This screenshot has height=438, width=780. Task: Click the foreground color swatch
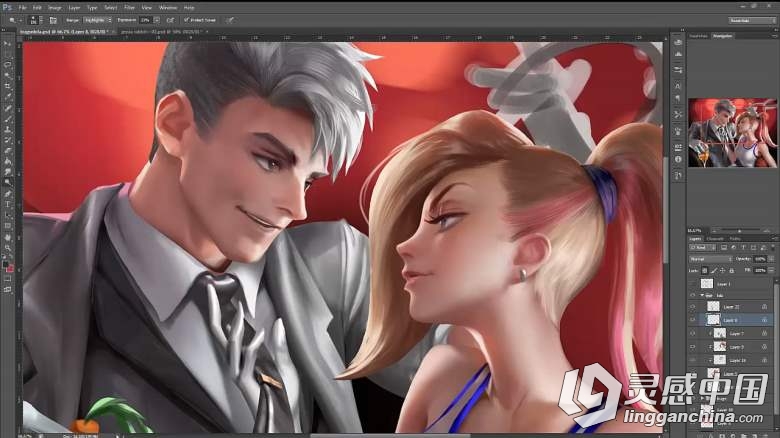(x=5, y=264)
